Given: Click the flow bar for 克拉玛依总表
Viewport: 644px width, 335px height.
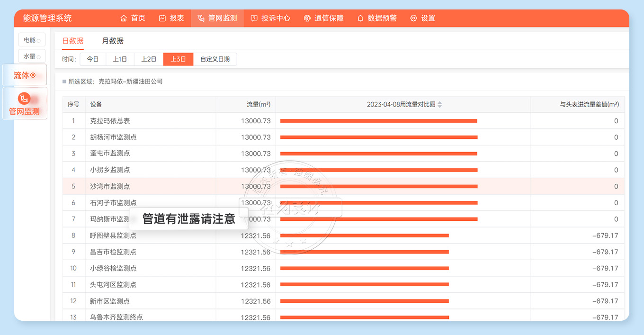Looking at the screenshot, I should [x=378, y=121].
